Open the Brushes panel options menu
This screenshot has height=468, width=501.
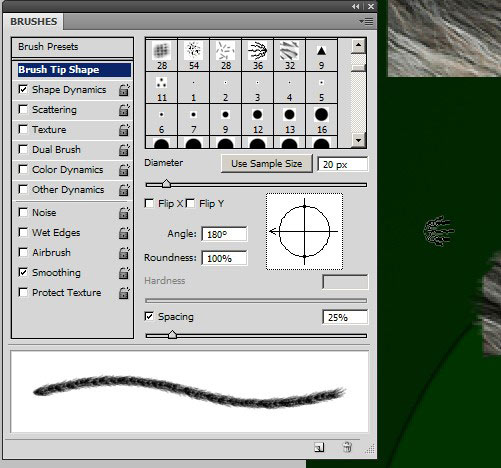[366, 22]
